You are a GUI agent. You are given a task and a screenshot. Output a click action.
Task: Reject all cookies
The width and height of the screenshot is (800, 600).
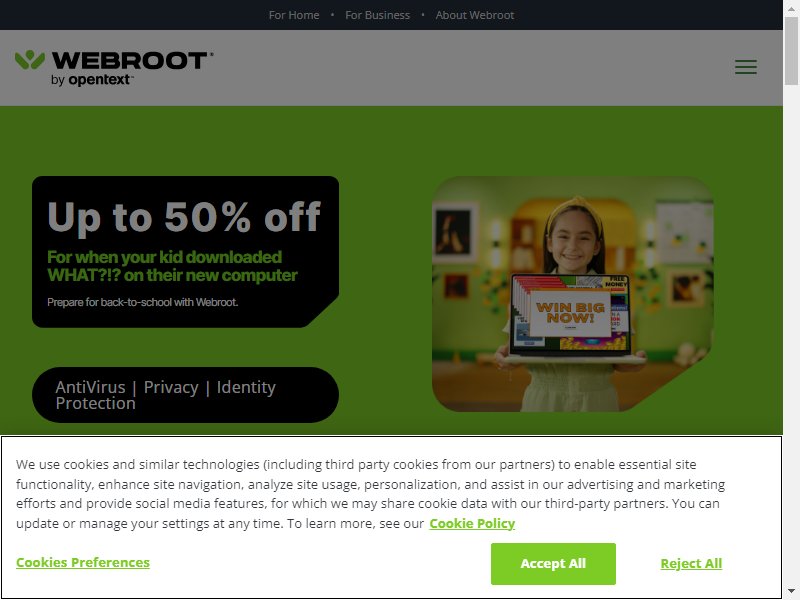click(x=691, y=563)
